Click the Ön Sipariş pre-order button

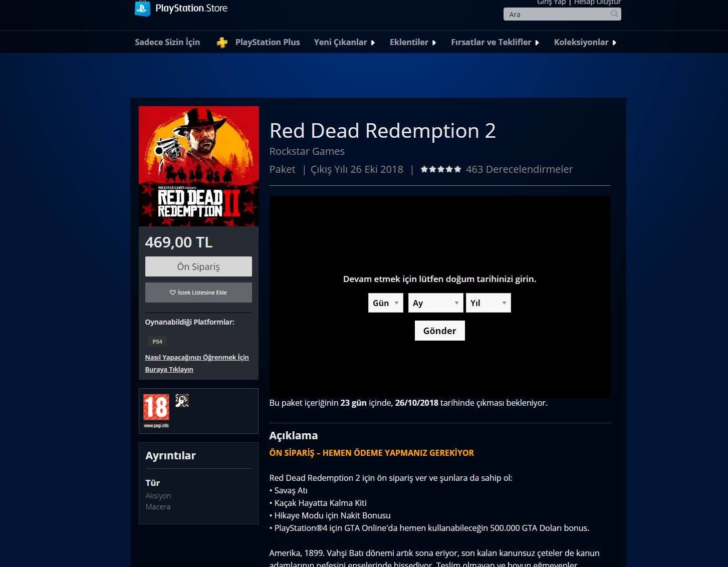(198, 266)
